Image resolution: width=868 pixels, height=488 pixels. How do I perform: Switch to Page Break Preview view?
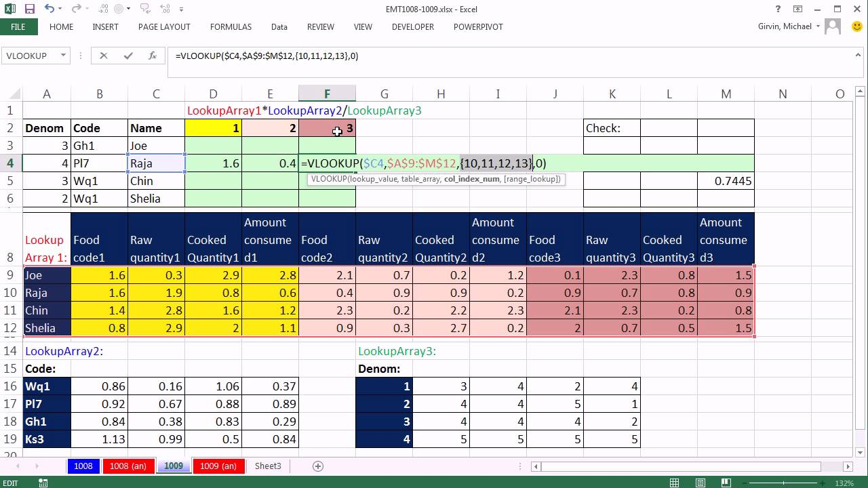point(726,483)
